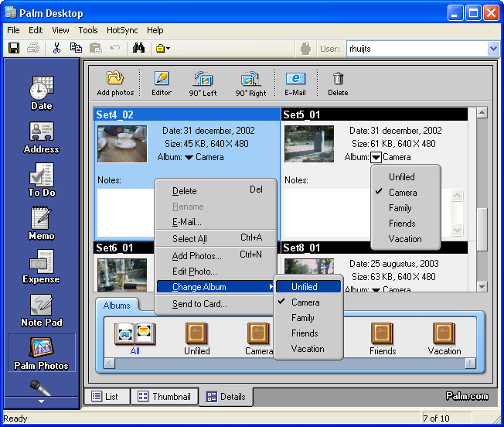Open the File menu
The image size is (504, 427).
pos(13,30)
